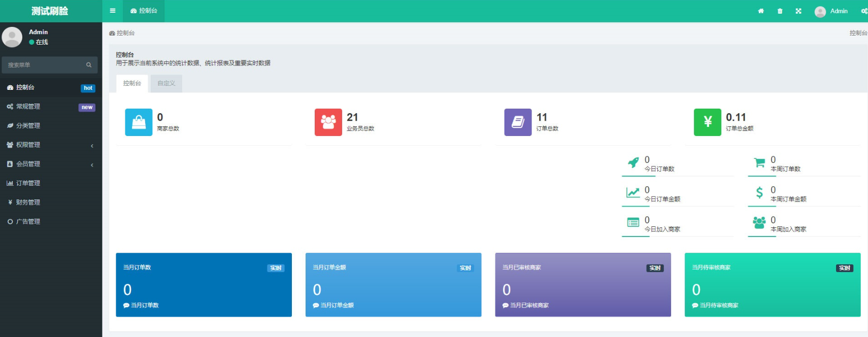Open 财务管理 in the sidebar
Viewport: 868px width, 337px height.
pyautogui.click(x=28, y=203)
